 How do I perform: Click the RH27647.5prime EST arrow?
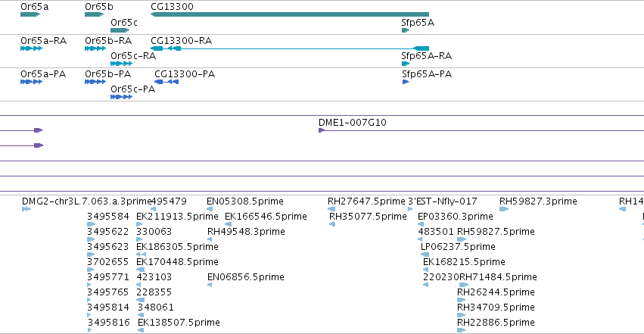331,209
